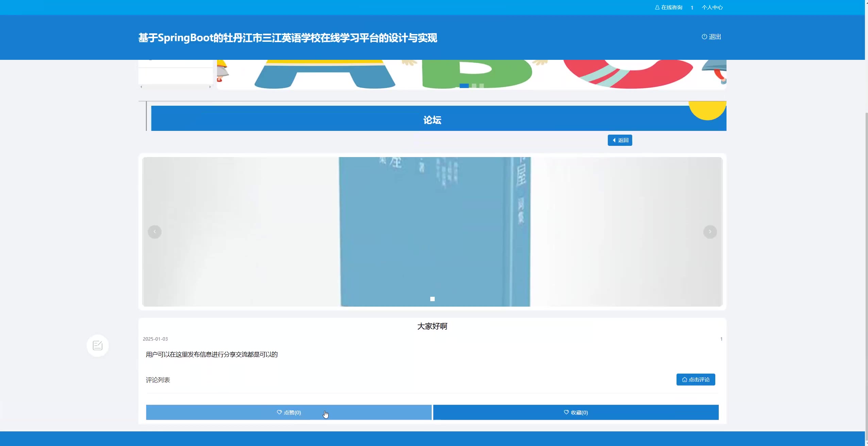The height and width of the screenshot is (446, 868).
Task: Click the 论坛 section heading bar
Action: (432, 120)
